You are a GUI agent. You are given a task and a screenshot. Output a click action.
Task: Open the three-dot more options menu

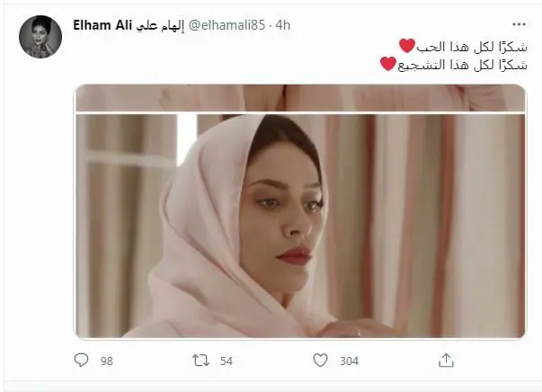[519, 24]
